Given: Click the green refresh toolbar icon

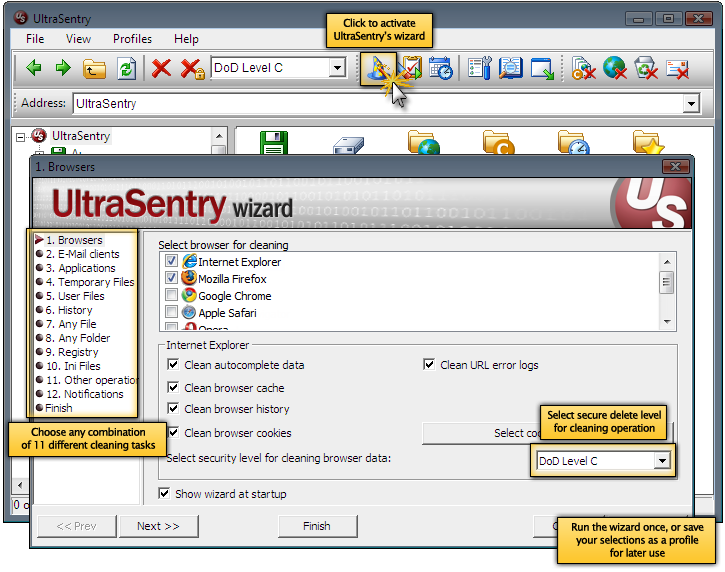Looking at the screenshot, I should [x=126, y=69].
